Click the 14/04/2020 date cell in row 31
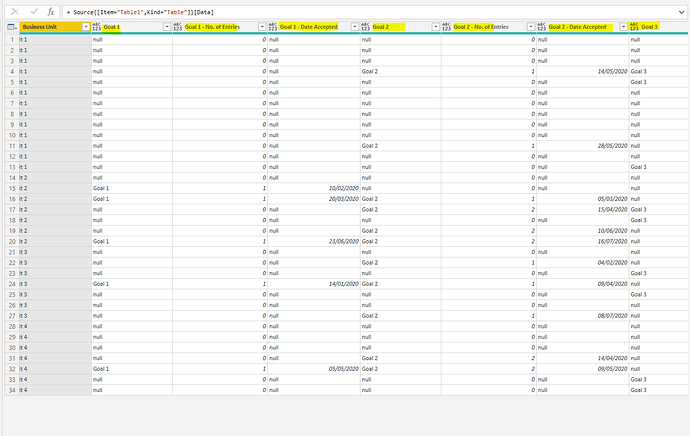690x436 pixels. [583, 358]
